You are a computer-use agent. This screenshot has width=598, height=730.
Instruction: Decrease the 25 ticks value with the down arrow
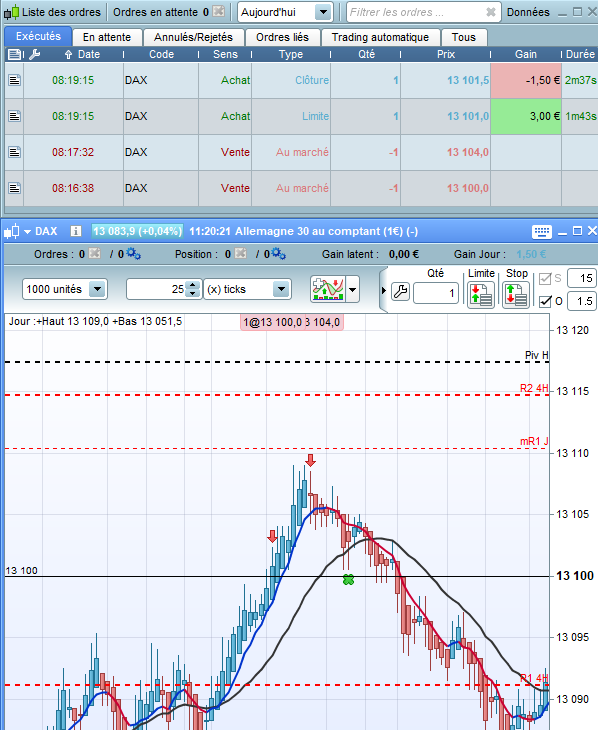pos(192,293)
